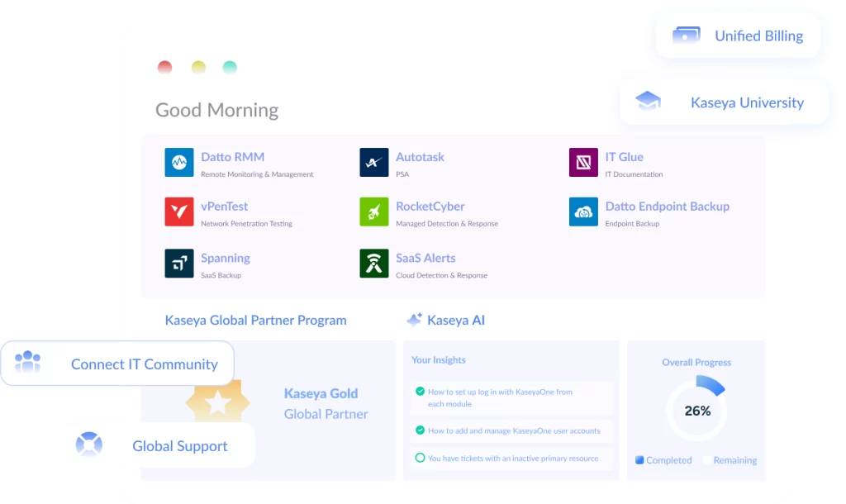
Task: Click the 26% Overall Progress ring
Action: pyautogui.click(x=696, y=409)
